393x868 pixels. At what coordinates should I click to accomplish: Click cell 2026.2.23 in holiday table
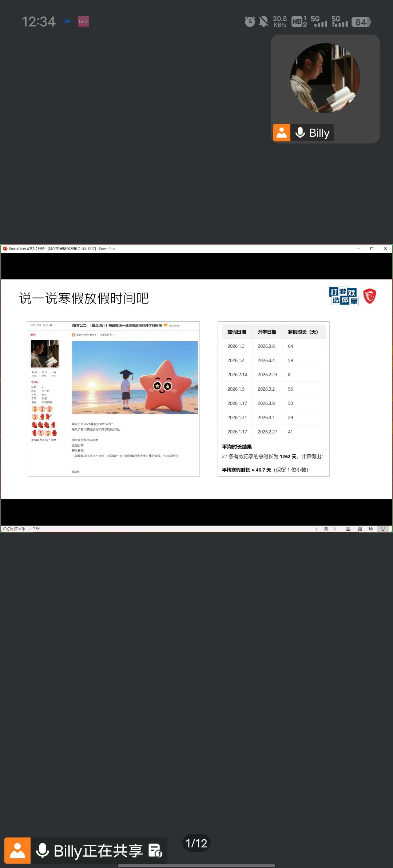(x=267, y=374)
